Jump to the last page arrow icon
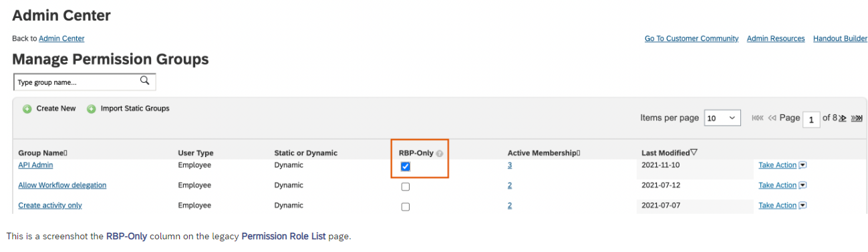 pyautogui.click(x=857, y=118)
